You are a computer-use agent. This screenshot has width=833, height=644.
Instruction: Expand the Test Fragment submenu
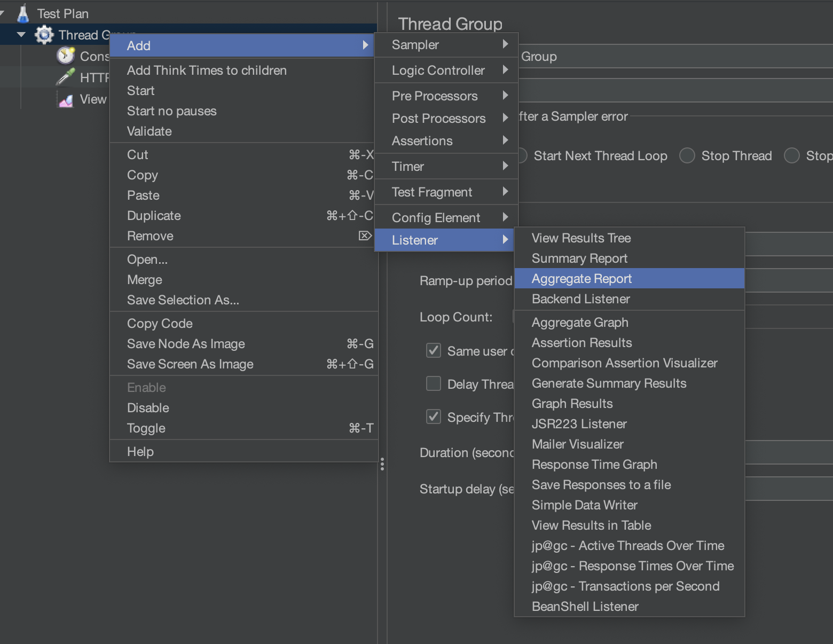(446, 192)
